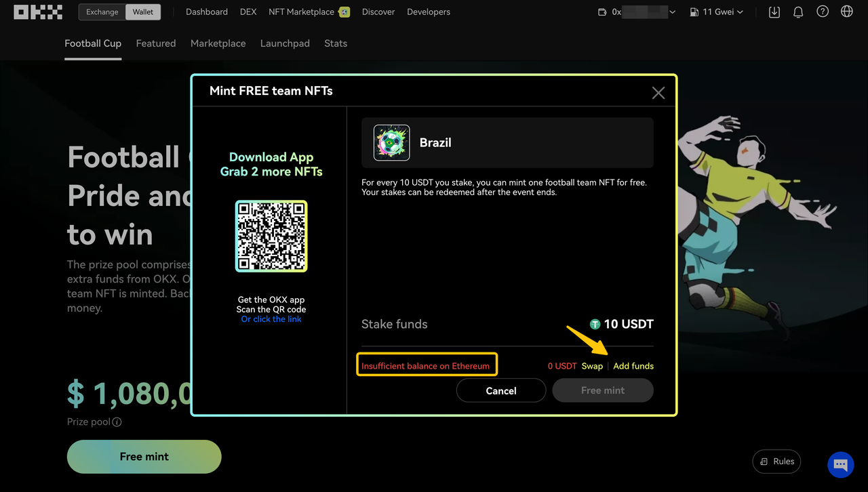Click the Swap link
868x492 pixels.
click(592, 366)
